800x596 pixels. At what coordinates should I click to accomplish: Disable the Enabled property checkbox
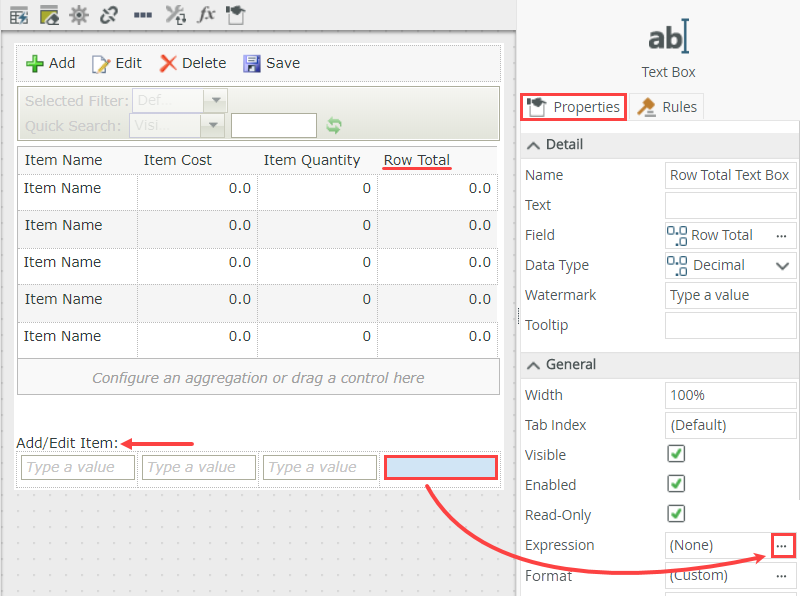pyautogui.click(x=676, y=485)
